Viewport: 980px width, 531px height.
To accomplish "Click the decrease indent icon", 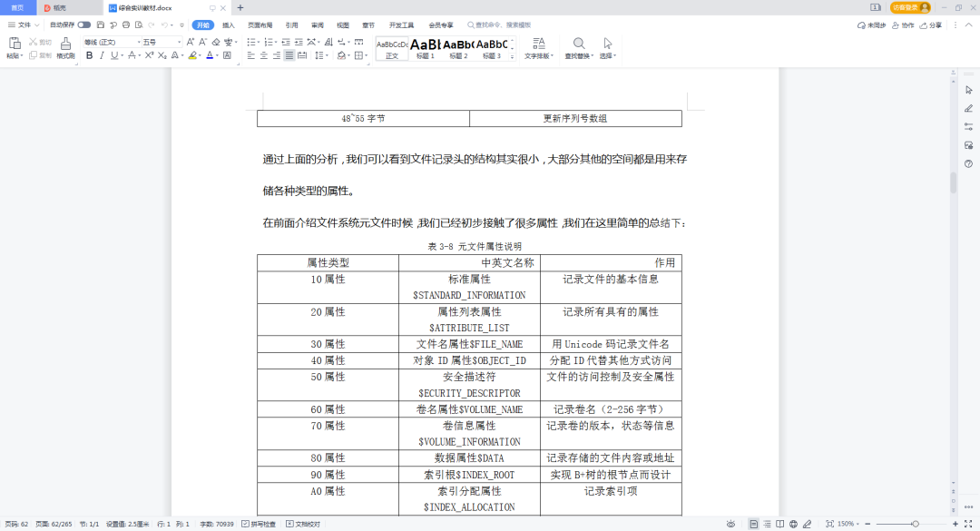I will click(286, 42).
